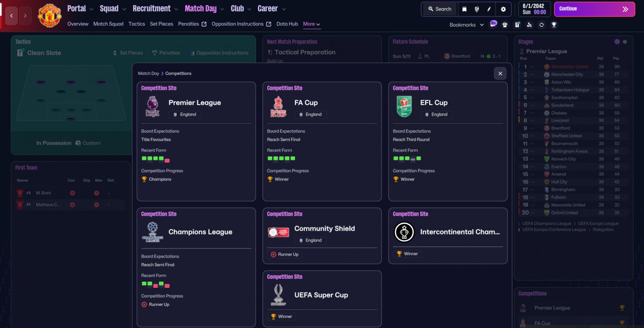This screenshot has width=644, height=328.
Task: Click the Match Day breadcrumb link in the dialog
Action: point(148,73)
